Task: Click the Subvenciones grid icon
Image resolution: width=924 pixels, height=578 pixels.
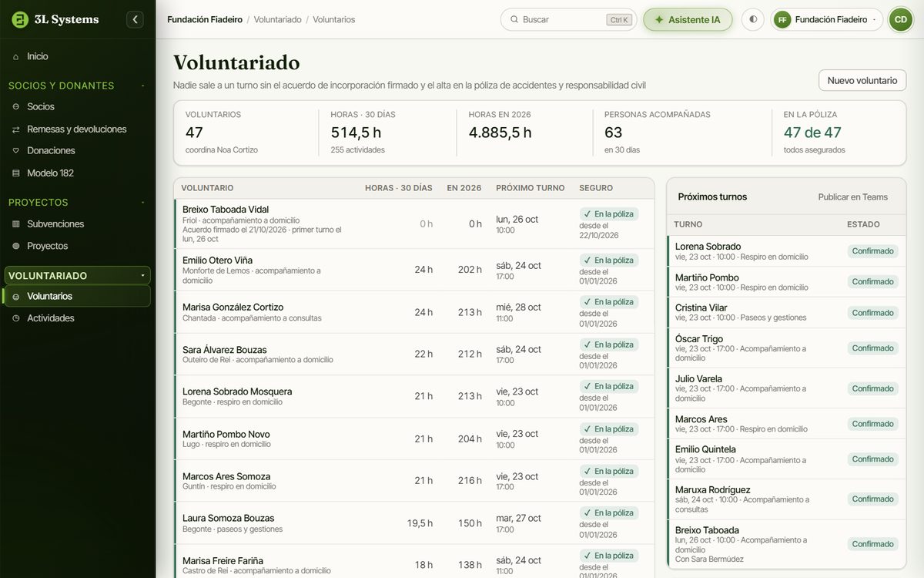Action: coord(16,224)
